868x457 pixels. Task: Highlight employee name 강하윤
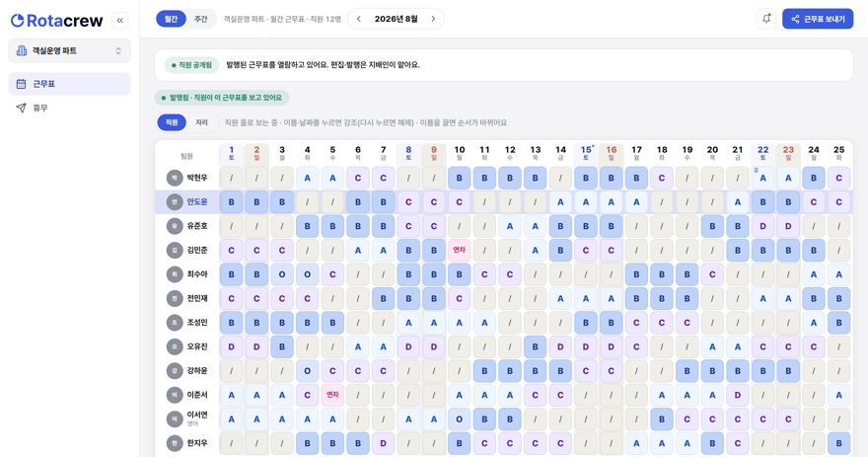tap(197, 370)
